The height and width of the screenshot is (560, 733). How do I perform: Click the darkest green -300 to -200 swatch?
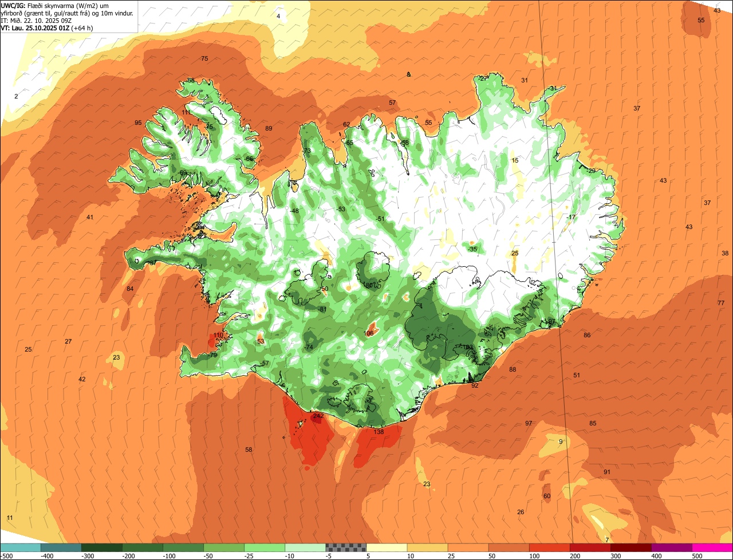point(102,547)
